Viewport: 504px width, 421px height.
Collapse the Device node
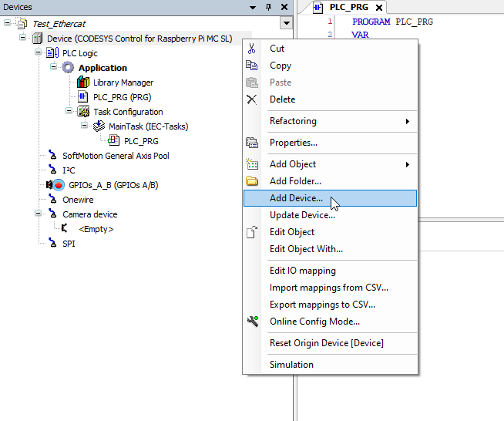pos(22,37)
